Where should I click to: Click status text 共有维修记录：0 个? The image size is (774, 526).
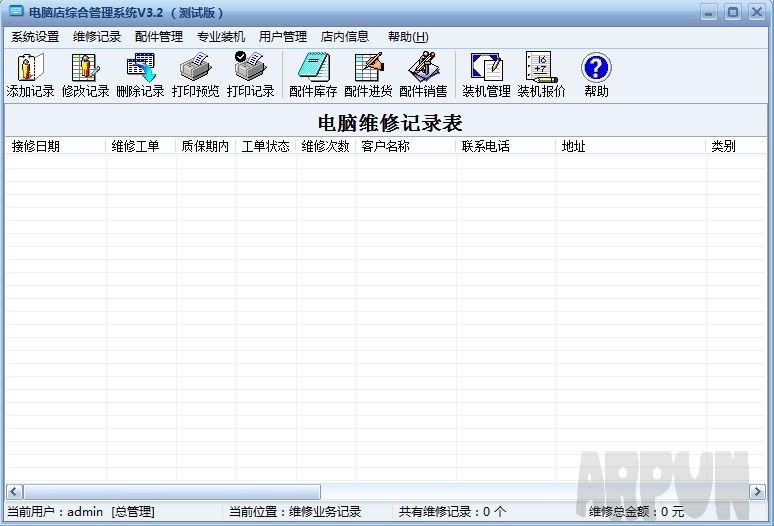click(452, 512)
